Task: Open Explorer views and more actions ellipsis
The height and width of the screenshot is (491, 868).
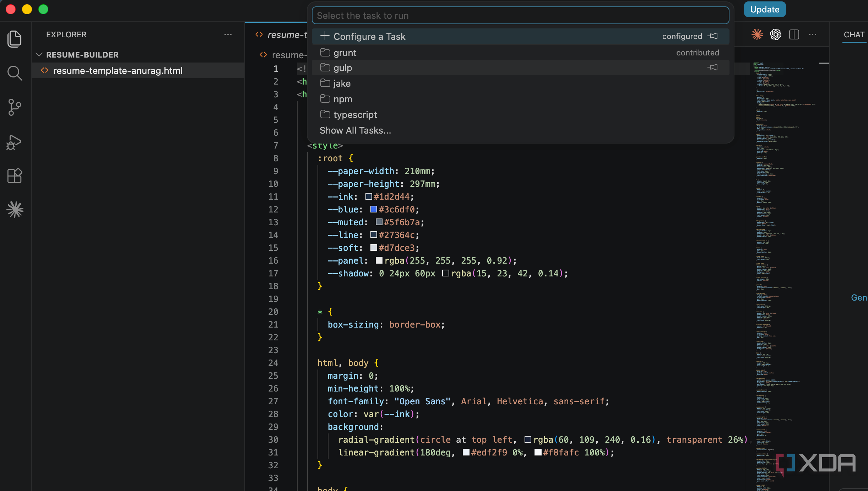Action: [x=228, y=34]
